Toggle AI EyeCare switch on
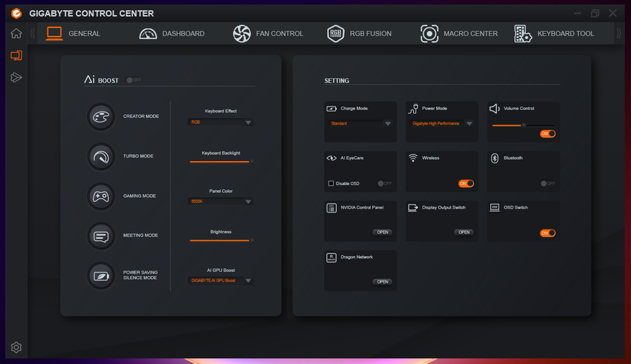The image size is (631, 364). point(385,183)
